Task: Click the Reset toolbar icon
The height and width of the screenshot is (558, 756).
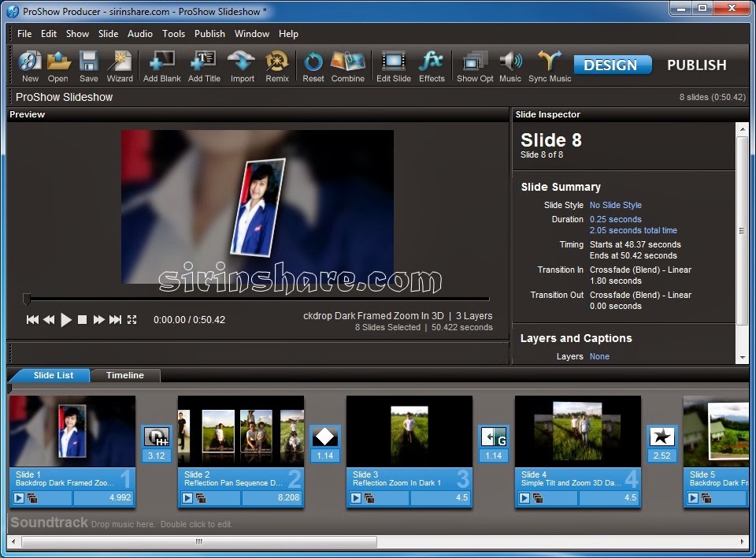Action: click(313, 66)
